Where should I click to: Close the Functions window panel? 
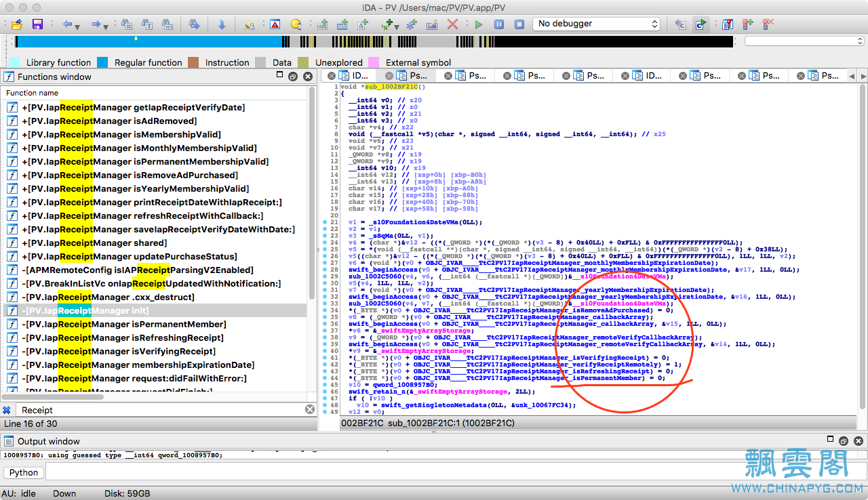[x=308, y=77]
